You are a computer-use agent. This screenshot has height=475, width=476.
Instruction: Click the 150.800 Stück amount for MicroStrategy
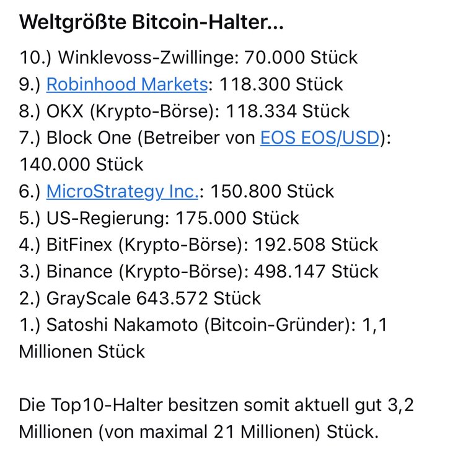point(272,191)
